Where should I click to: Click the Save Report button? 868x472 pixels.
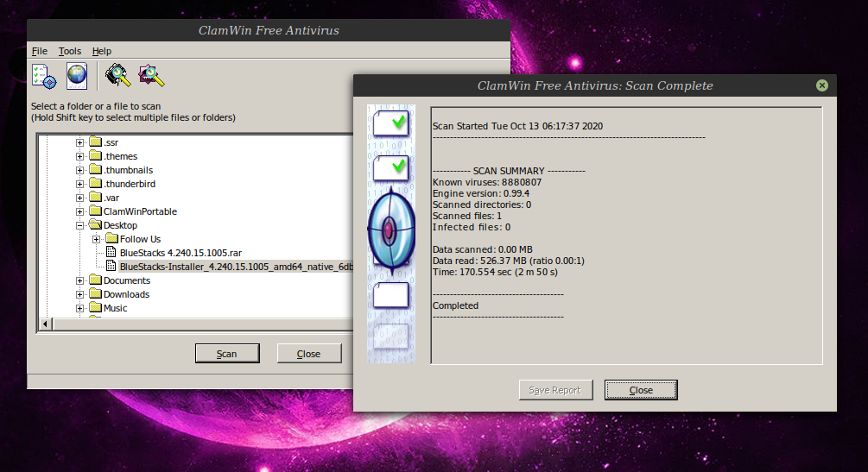click(x=556, y=390)
